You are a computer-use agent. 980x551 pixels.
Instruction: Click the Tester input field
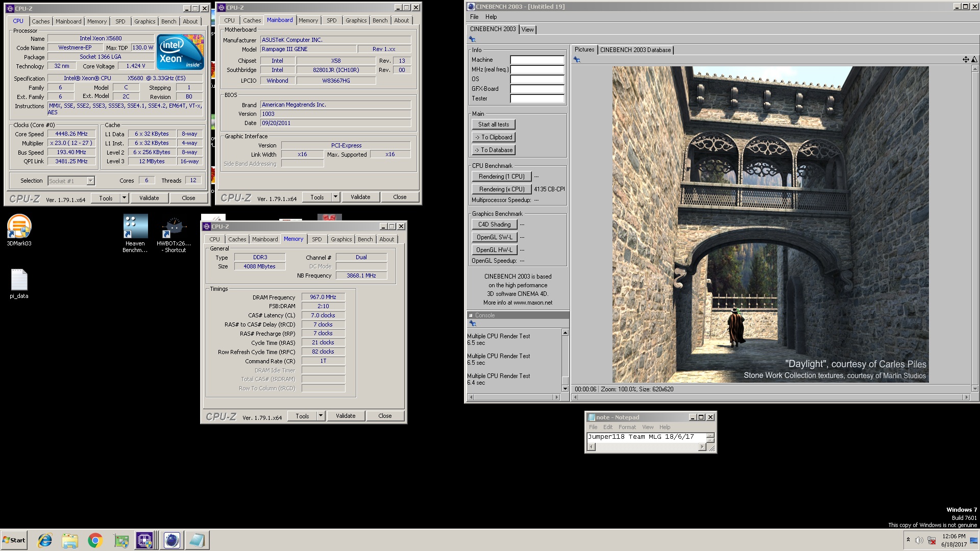tap(537, 98)
